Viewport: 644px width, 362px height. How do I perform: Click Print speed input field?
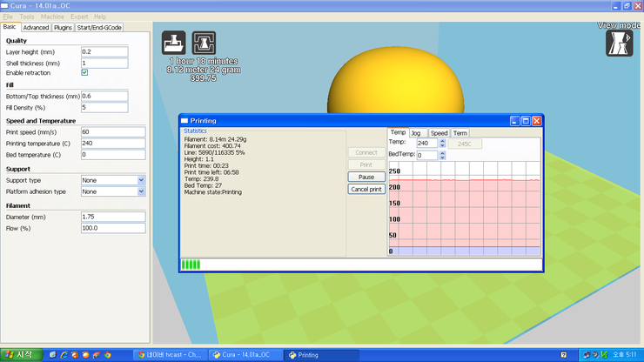113,132
